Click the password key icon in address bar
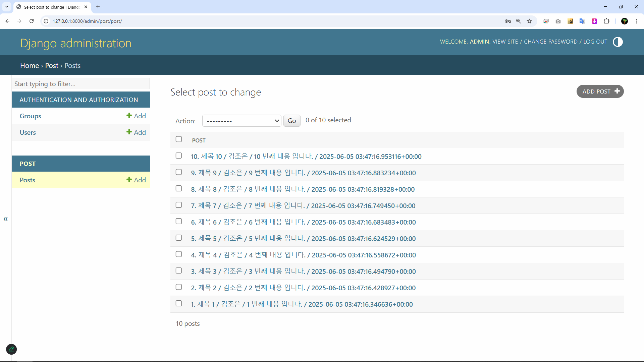644x362 pixels. (508, 21)
